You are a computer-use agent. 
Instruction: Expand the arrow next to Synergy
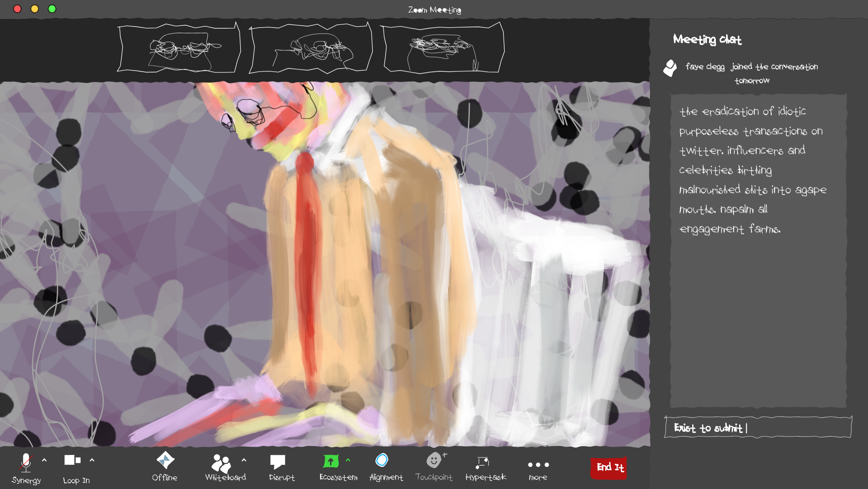click(44, 460)
